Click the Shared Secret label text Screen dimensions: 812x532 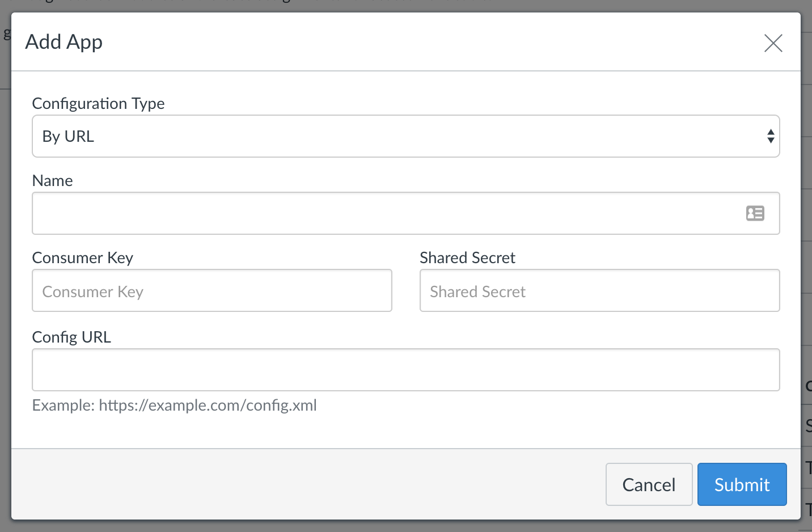(x=467, y=257)
